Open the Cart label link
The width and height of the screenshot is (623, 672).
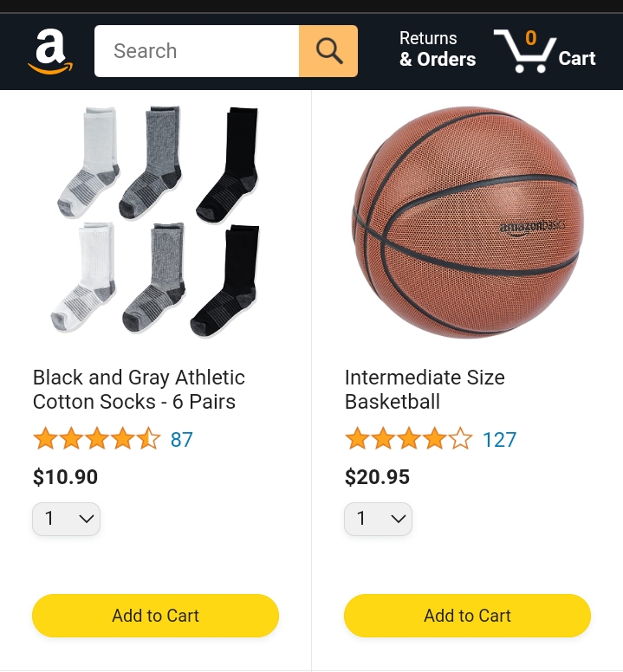(x=577, y=58)
